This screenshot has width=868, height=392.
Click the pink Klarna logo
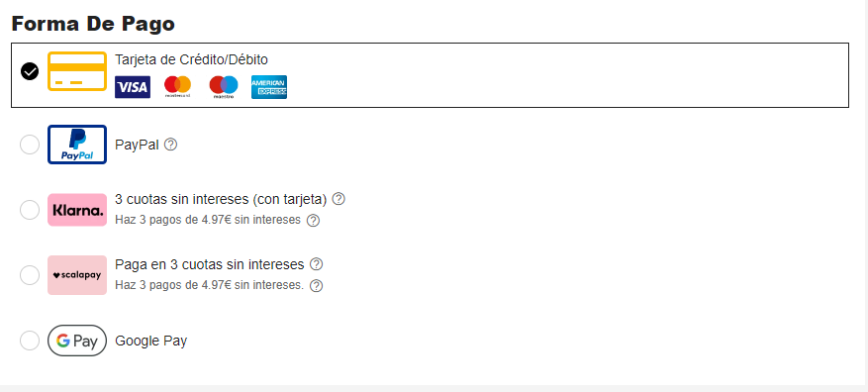click(77, 210)
